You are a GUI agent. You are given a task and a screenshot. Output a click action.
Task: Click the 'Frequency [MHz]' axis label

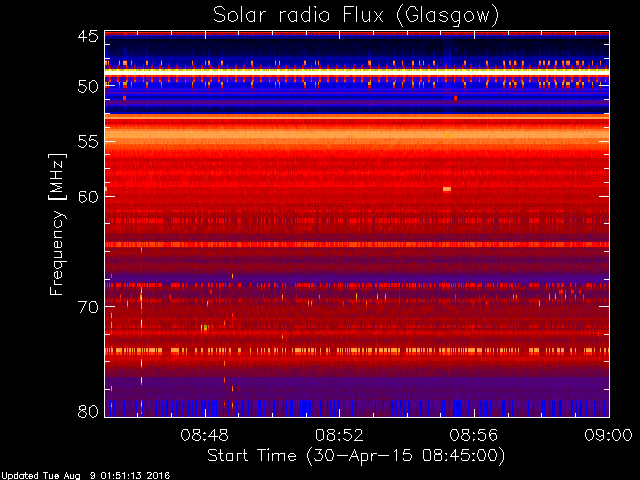58,224
